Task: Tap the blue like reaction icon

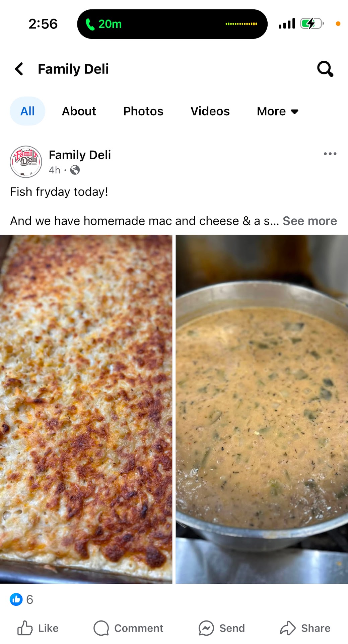Action: tap(16, 599)
